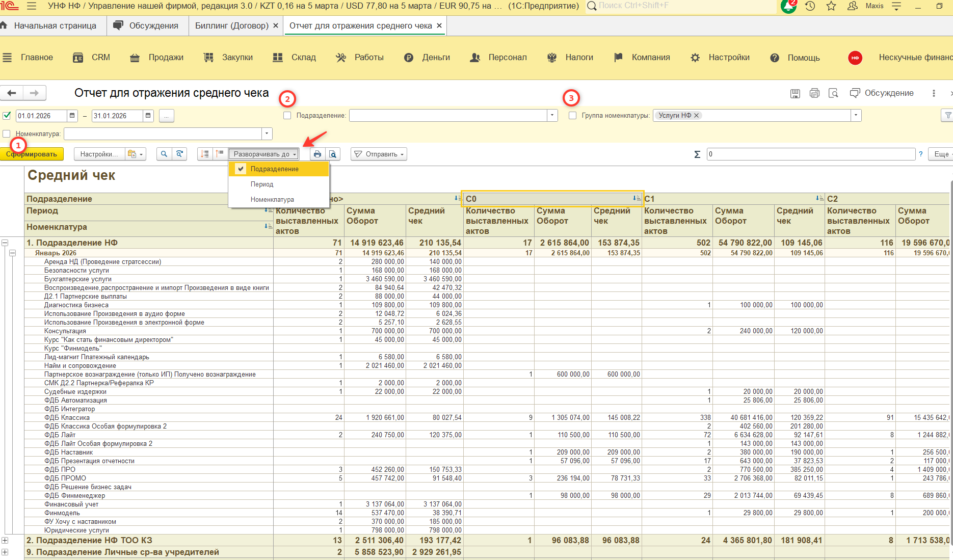The image size is (953, 560).
Task: Click the navigate back arrow
Action: pos(12,93)
